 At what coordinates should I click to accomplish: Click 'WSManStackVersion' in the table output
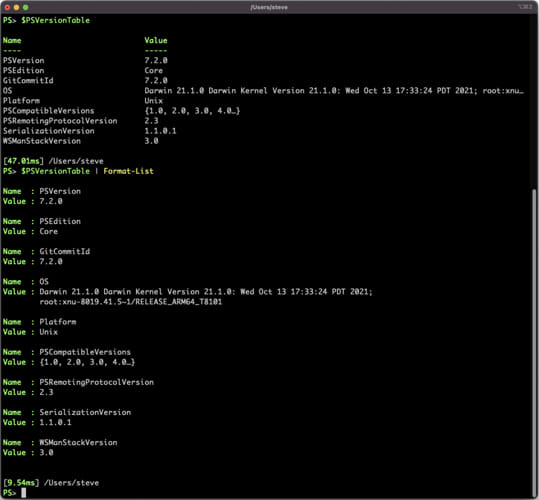[42, 141]
